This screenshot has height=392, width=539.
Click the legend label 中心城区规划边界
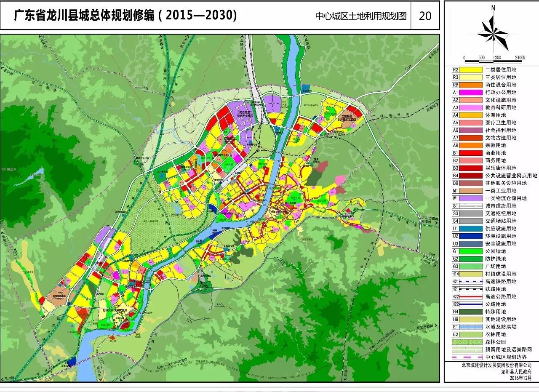point(506,358)
